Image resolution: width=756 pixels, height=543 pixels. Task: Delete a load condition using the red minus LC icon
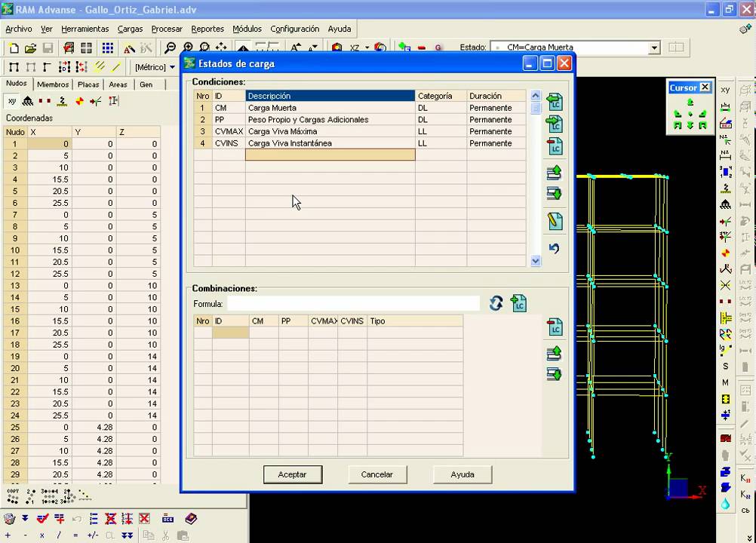click(x=555, y=146)
